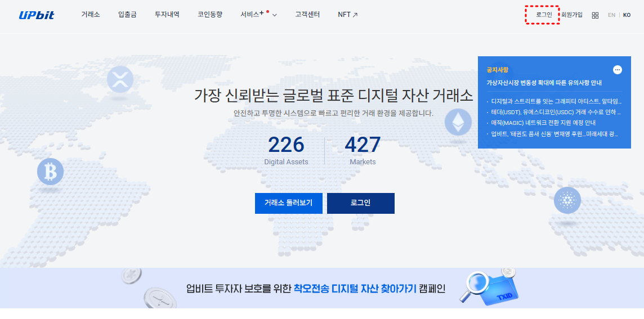Click the XRP coin icon
The image size is (644, 319).
pos(120,79)
